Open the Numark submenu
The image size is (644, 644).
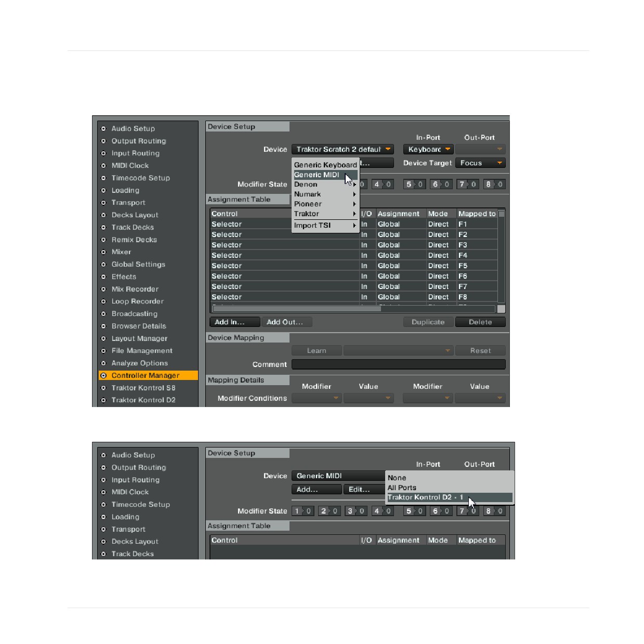[325, 194]
